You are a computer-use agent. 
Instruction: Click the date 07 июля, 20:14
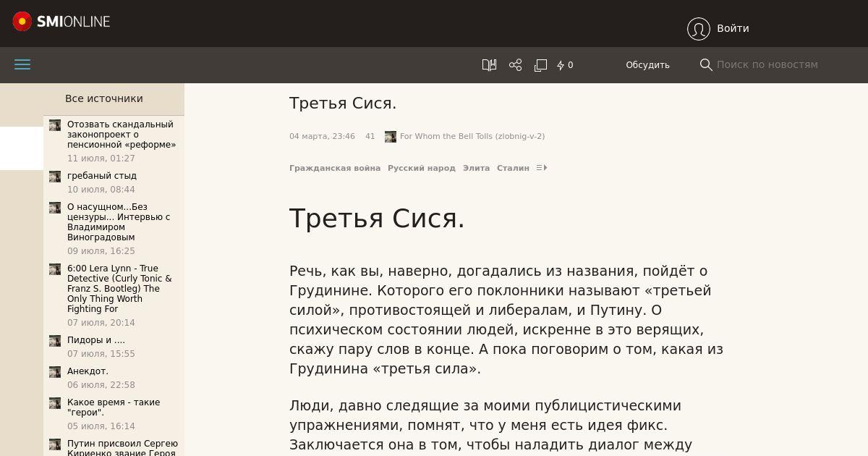tap(101, 323)
